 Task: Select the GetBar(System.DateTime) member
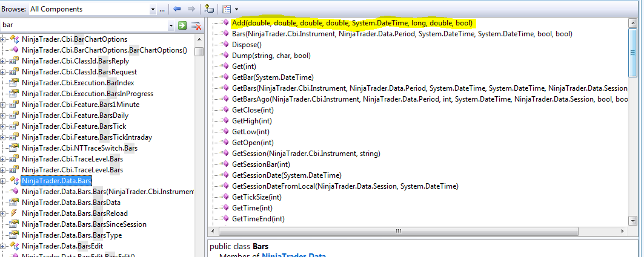(x=273, y=77)
